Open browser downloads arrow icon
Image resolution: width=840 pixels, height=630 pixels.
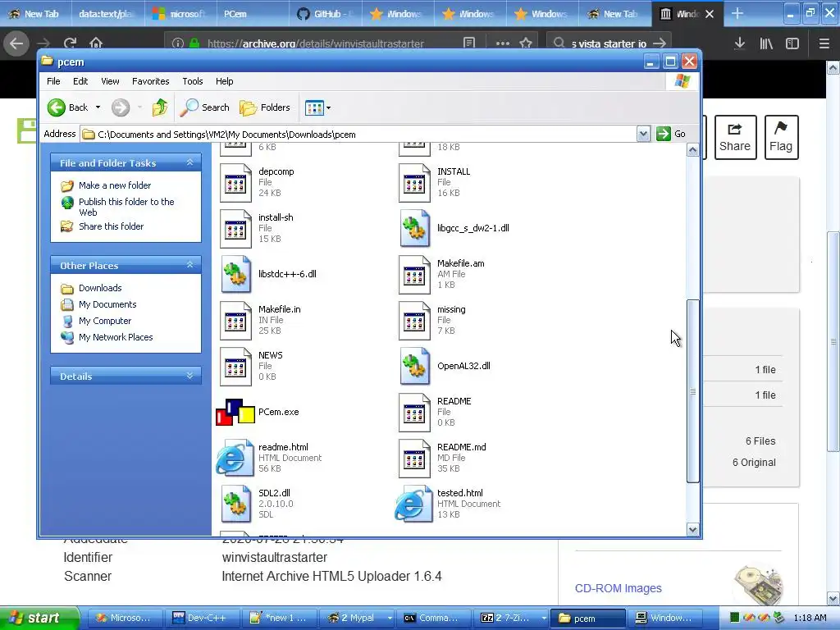coord(740,43)
